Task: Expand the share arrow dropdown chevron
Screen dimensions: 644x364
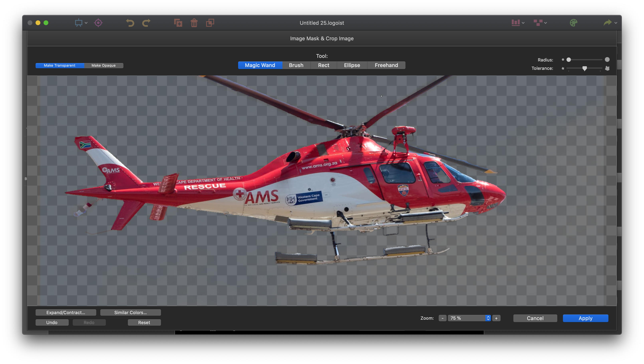Action: coord(616,23)
